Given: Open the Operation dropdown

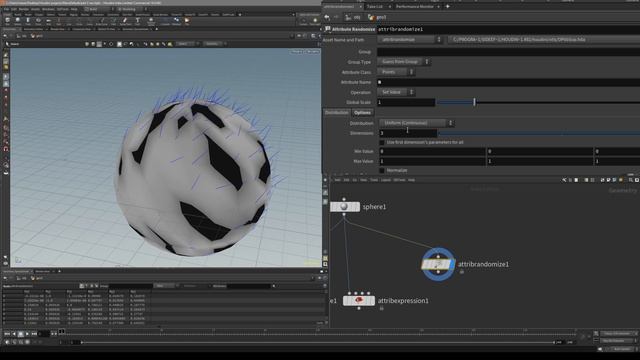Looking at the screenshot, I should pos(396,92).
